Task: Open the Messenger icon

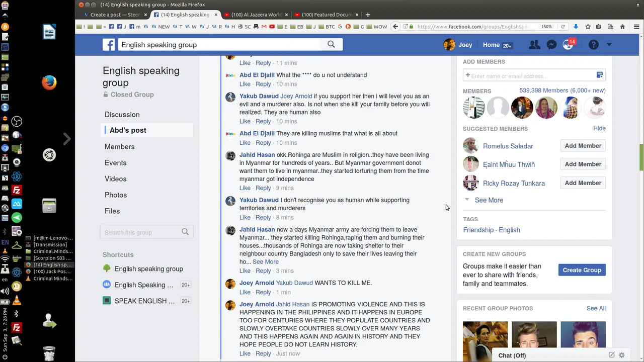Action: [x=551, y=45]
